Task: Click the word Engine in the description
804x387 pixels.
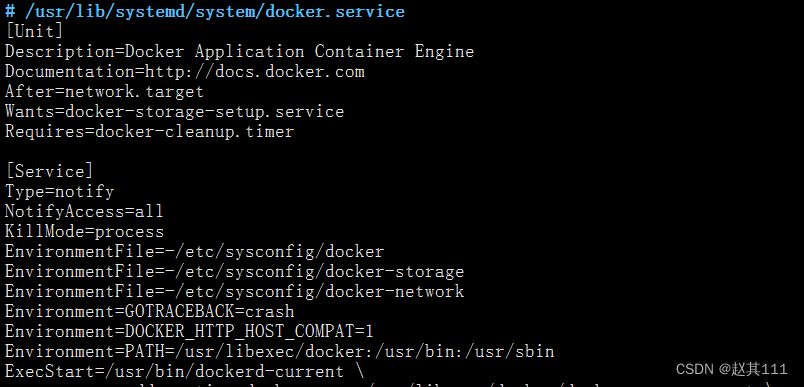Action: pyautogui.click(x=445, y=51)
